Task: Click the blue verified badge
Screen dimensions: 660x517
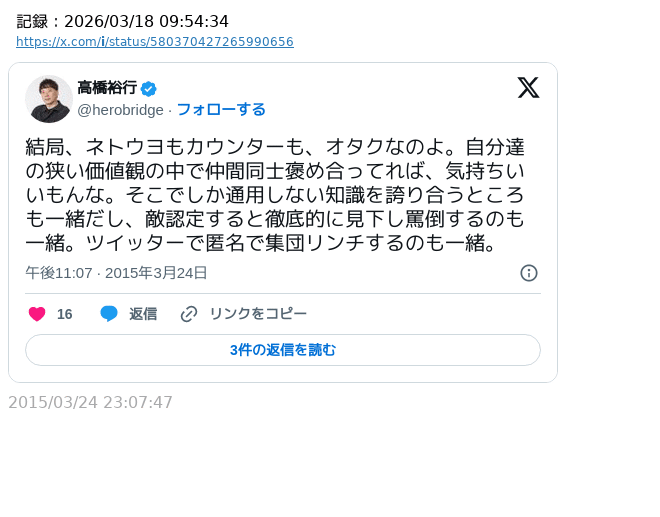Action: [x=149, y=88]
